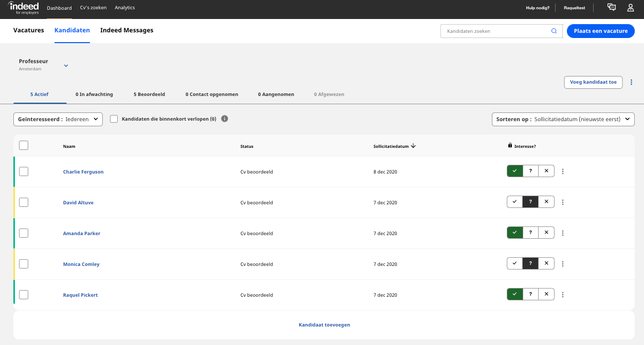This screenshot has width=644, height=345.
Task: Switch to the 5 Beoordeeld tab
Action: point(149,94)
